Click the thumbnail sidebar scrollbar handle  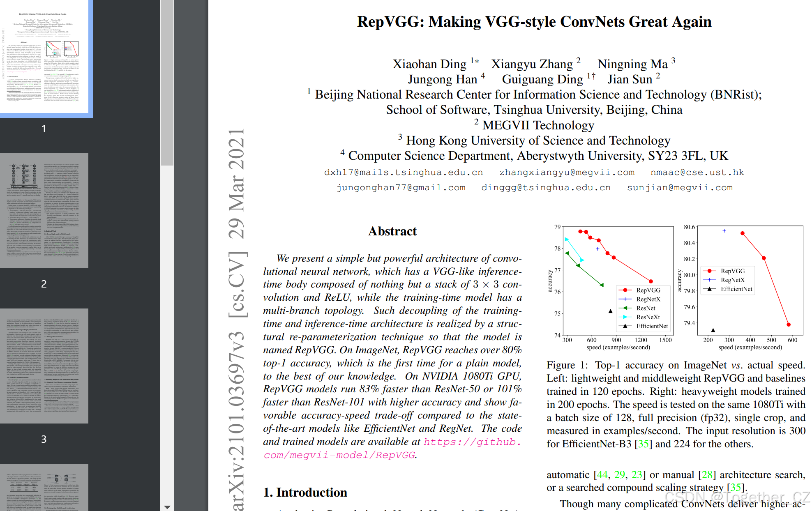point(167,82)
